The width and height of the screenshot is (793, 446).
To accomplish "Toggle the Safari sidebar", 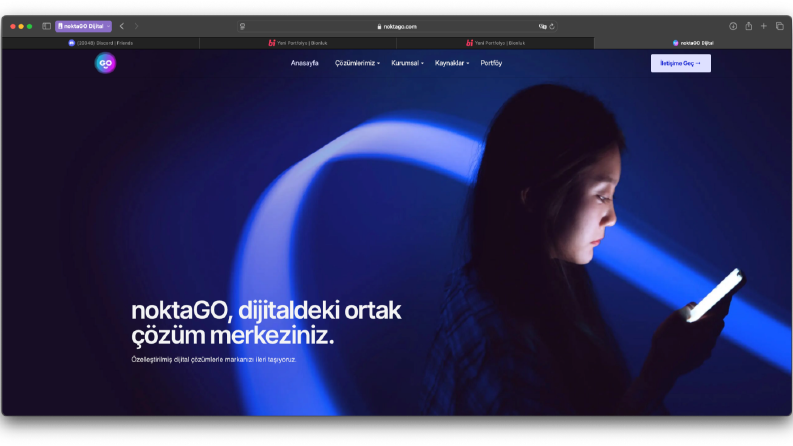I will (47, 26).
